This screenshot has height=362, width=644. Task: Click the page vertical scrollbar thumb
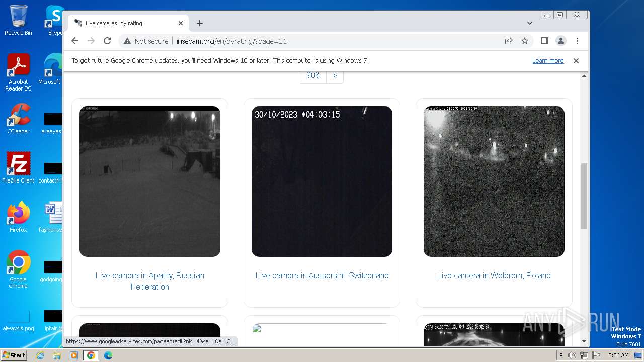click(x=584, y=196)
